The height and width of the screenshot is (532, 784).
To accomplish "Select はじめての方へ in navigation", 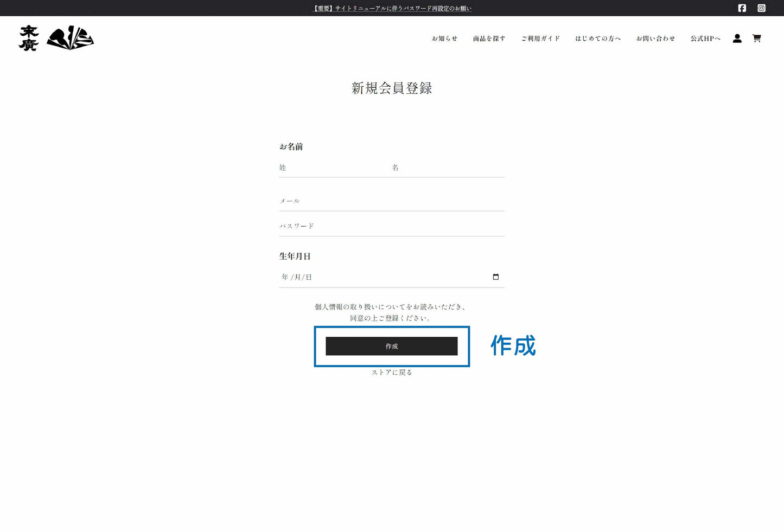I will (597, 39).
